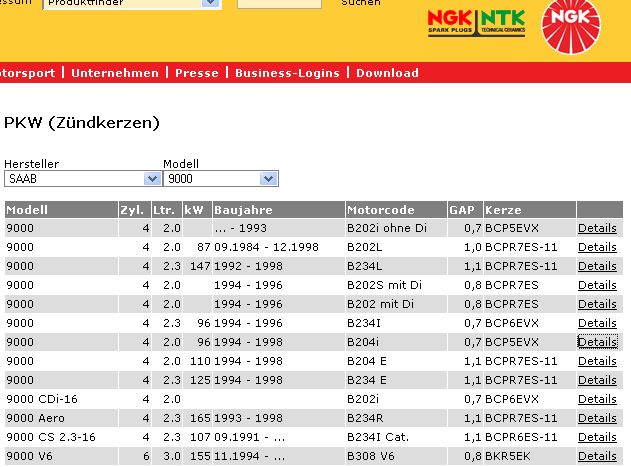This screenshot has width=631, height=467.
Task: Open Details for B234L row
Action: [x=597, y=266]
